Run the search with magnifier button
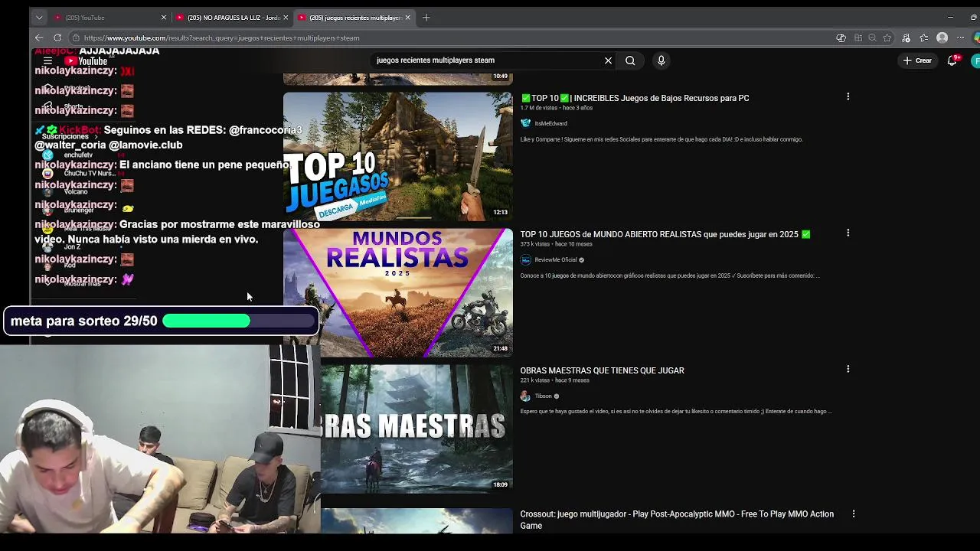Screen dimensions: 980x551 click(x=630, y=60)
